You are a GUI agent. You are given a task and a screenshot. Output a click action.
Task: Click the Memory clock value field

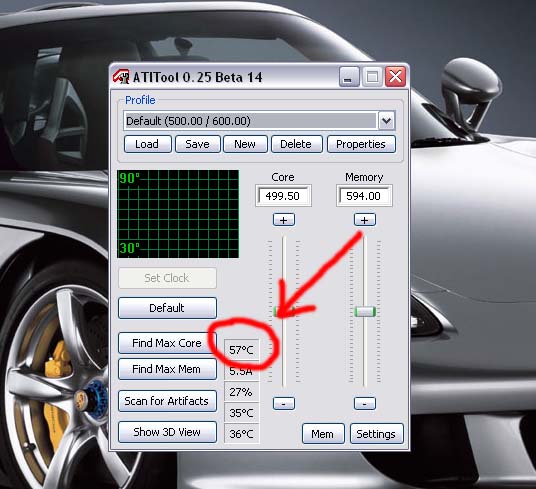click(364, 196)
